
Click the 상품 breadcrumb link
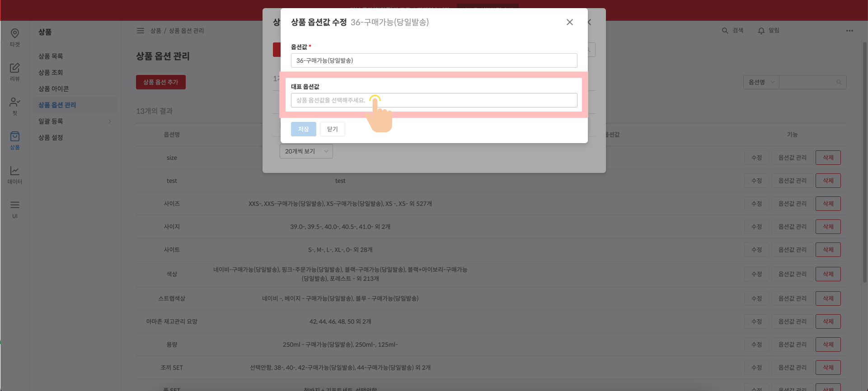[x=156, y=31]
